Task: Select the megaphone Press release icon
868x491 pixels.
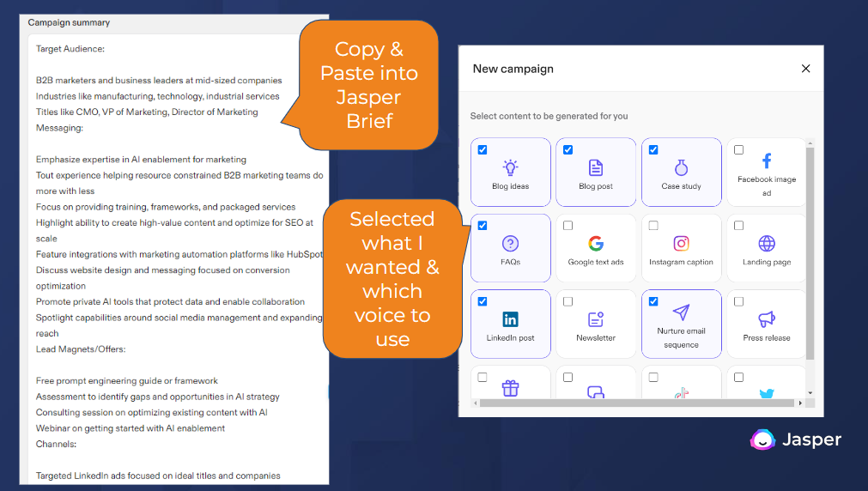Action: (767, 319)
